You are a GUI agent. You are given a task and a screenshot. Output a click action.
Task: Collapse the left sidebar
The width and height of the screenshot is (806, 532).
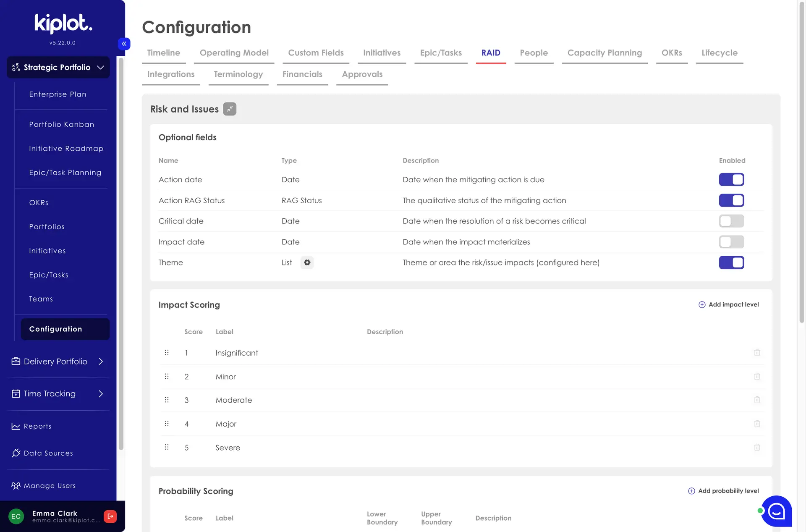click(x=124, y=44)
